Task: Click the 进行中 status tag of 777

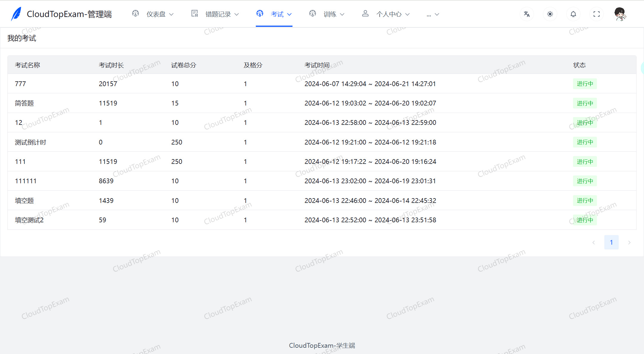Action: point(585,84)
